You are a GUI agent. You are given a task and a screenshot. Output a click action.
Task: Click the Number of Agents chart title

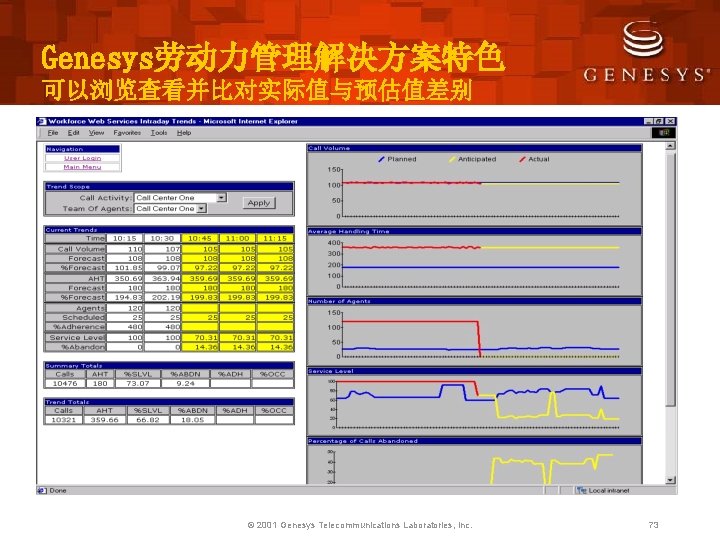[339, 301]
